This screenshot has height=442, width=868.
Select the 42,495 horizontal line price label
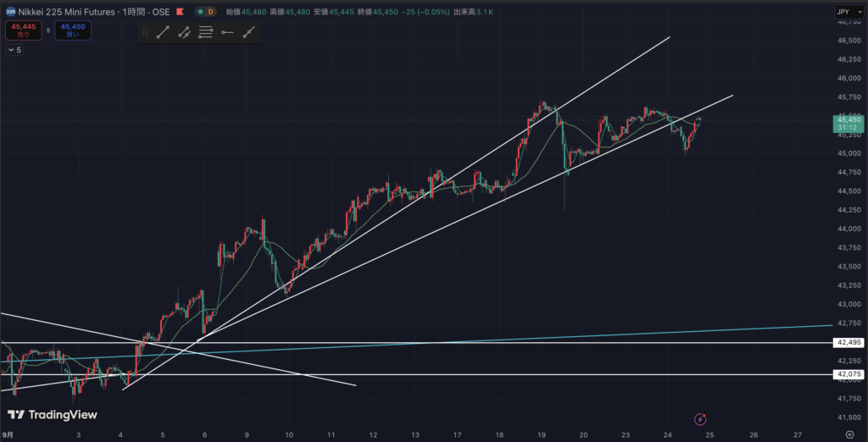coord(848,343)
